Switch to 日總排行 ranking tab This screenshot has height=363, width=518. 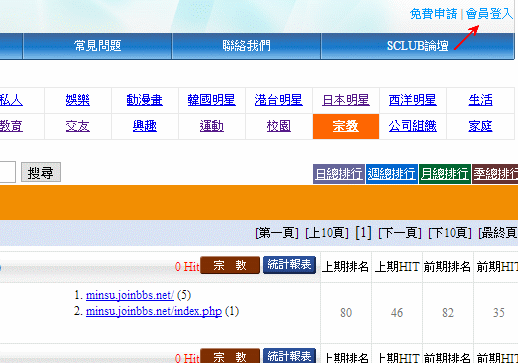(339, 174)
